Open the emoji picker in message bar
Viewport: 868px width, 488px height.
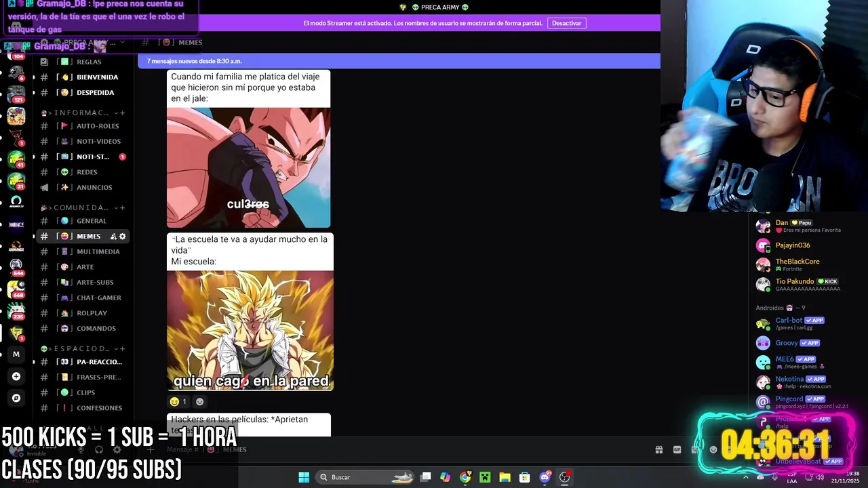click(713, 449)
